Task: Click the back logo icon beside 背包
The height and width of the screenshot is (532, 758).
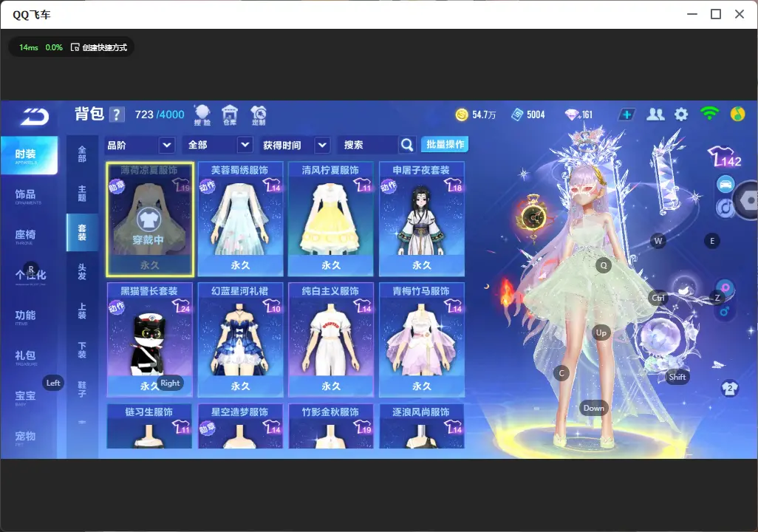Action: click(x=34, y=116)
